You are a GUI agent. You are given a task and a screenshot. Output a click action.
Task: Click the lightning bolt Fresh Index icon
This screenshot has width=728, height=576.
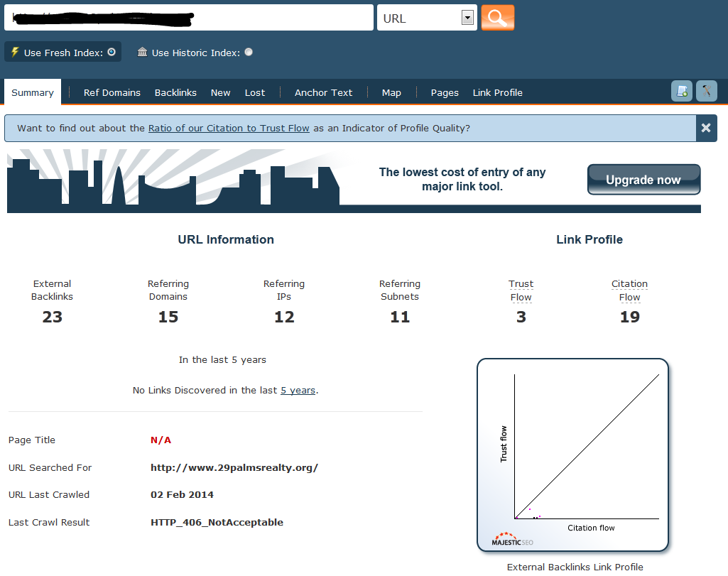point(14,52)
